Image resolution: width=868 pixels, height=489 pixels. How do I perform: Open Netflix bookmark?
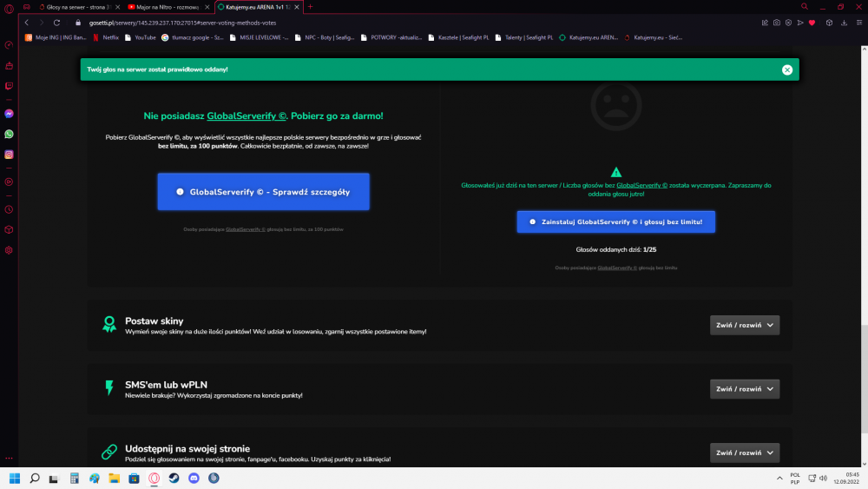(106, 37)
